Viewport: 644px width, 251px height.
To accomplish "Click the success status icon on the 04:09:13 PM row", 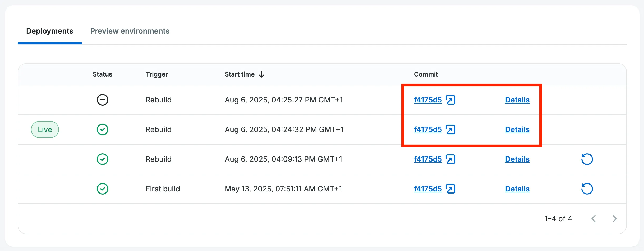I will click(x=102, y=159).
